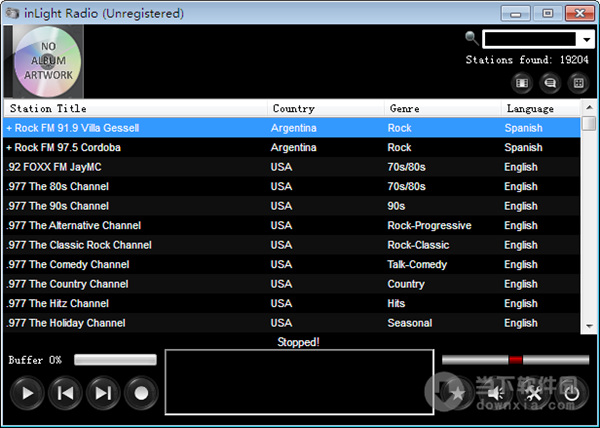Select station .977 The Alternative Channel
The width and height of the screenshot is (600, 428).
[x=292, y=225]
